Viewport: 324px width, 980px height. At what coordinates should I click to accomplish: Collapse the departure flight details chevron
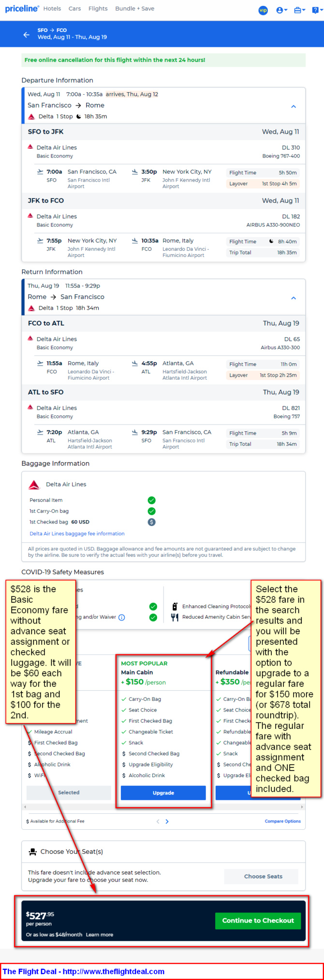(x=293, y=106)
